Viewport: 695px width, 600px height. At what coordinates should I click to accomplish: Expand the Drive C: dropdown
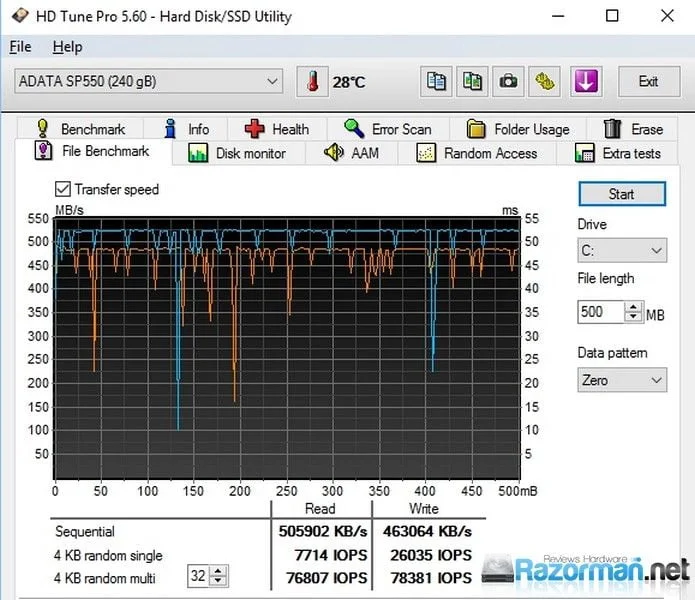click(x=622, y=250)
